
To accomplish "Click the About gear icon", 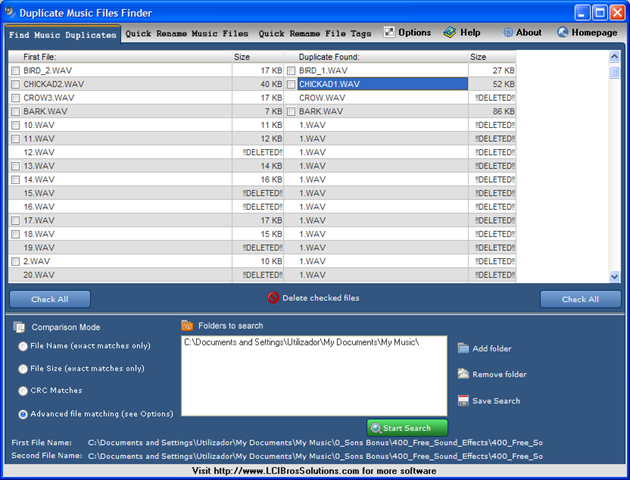I will tap(508, 32).
